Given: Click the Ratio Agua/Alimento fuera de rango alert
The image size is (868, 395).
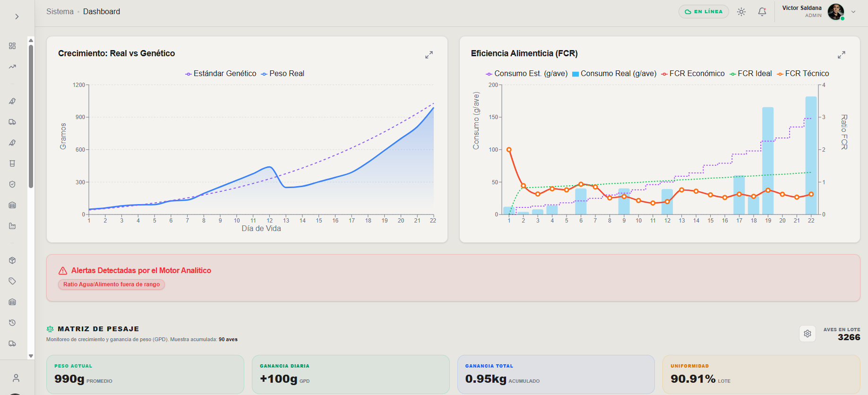Looking at the screenshot, I should point(112,284).
